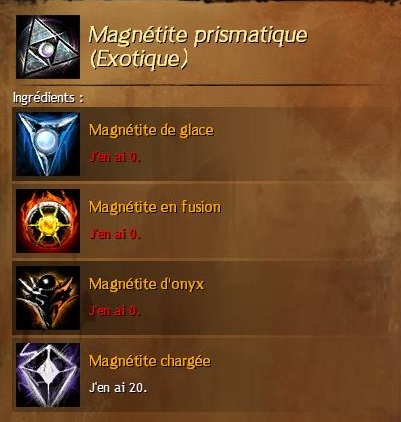Click the white J'en ai 20 count

click(118, 388)
